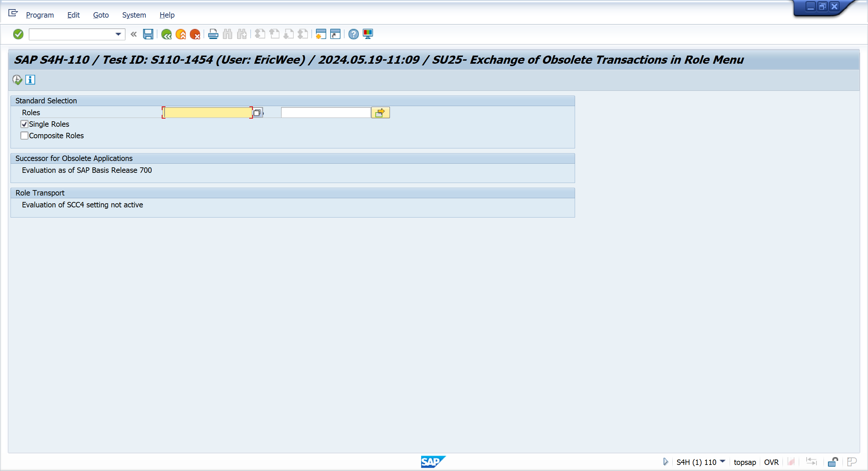Open the blue Information icon
The image size is (868, 471).
click(x=30, y=80)
